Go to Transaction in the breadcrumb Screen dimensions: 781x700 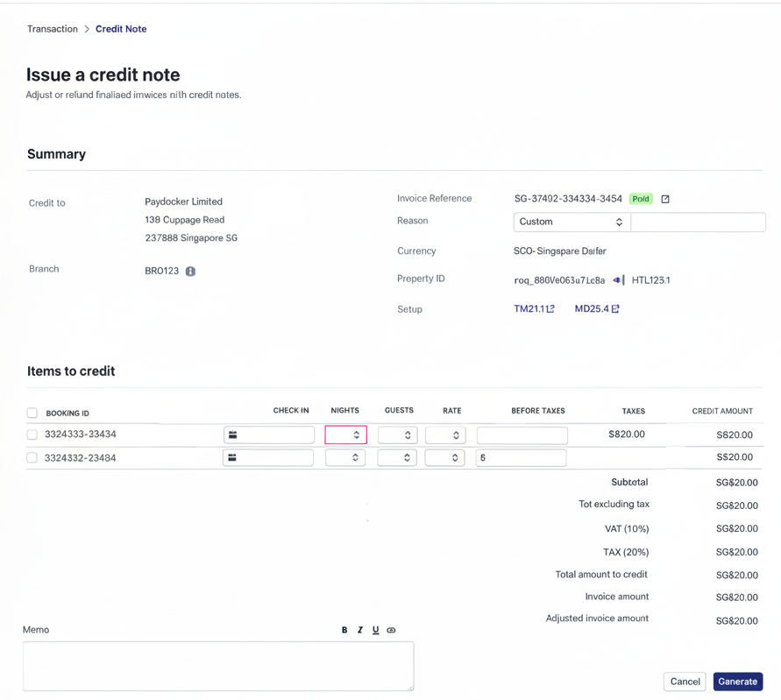click(53, 29)
